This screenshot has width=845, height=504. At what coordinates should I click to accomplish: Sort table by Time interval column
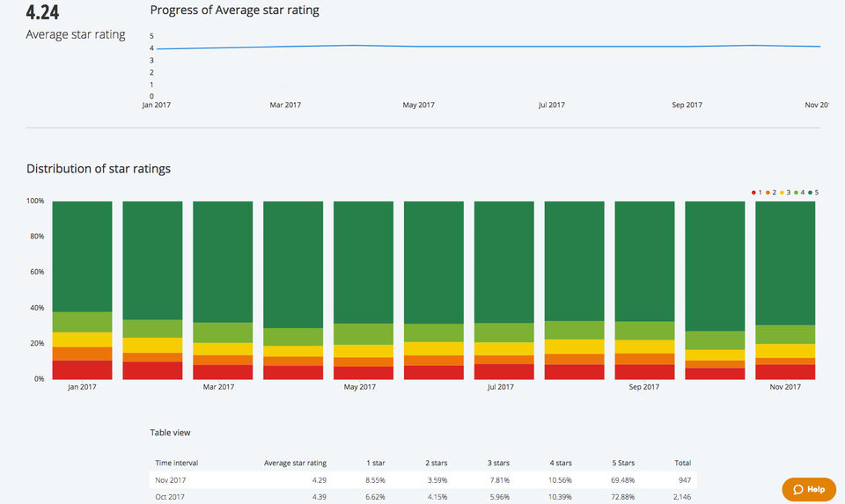click(x=175, y=463)
